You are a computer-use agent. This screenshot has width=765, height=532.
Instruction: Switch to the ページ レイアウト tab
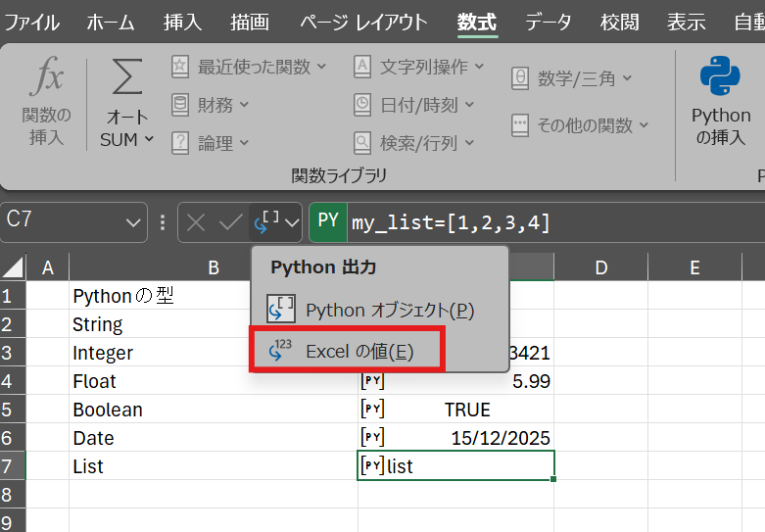pos(363,23)
